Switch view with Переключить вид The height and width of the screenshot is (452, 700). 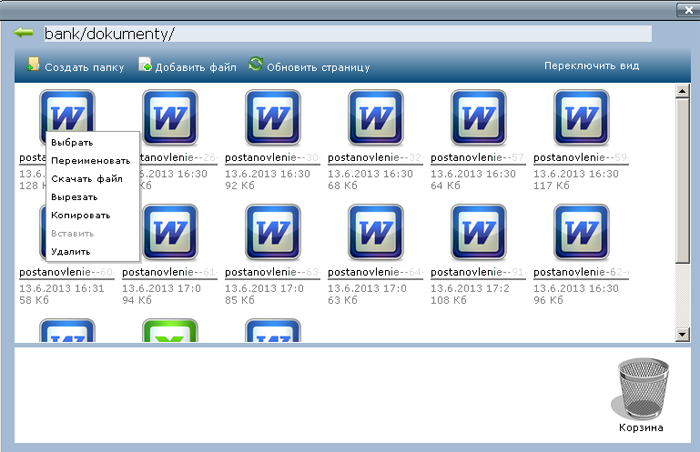591,66
